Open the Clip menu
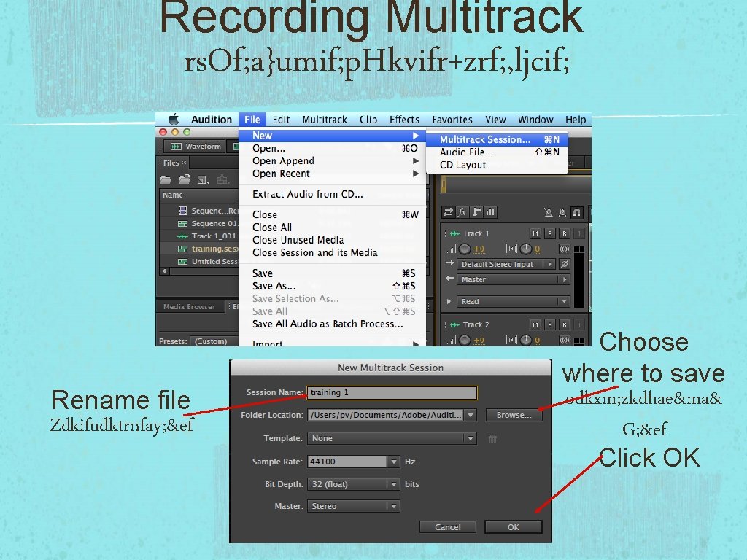The height and width of the screenshot is (560, 747). (368, 120)
